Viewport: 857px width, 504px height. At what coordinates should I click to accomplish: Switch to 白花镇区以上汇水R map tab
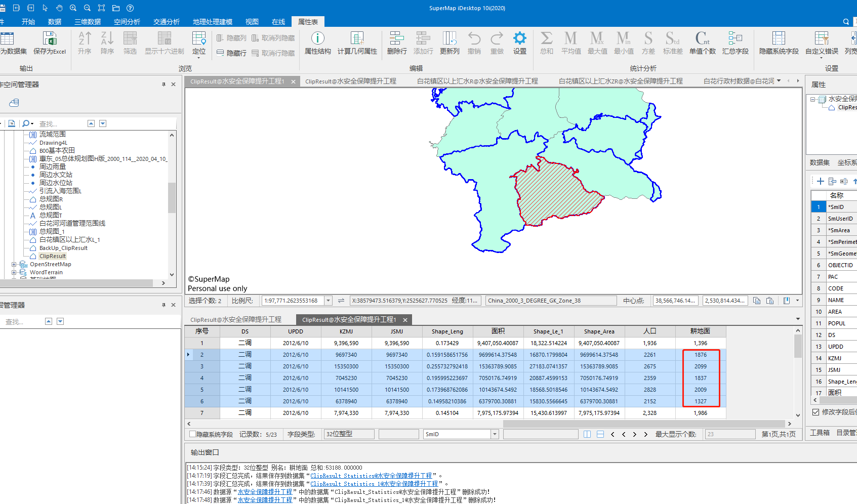[477, 81]
